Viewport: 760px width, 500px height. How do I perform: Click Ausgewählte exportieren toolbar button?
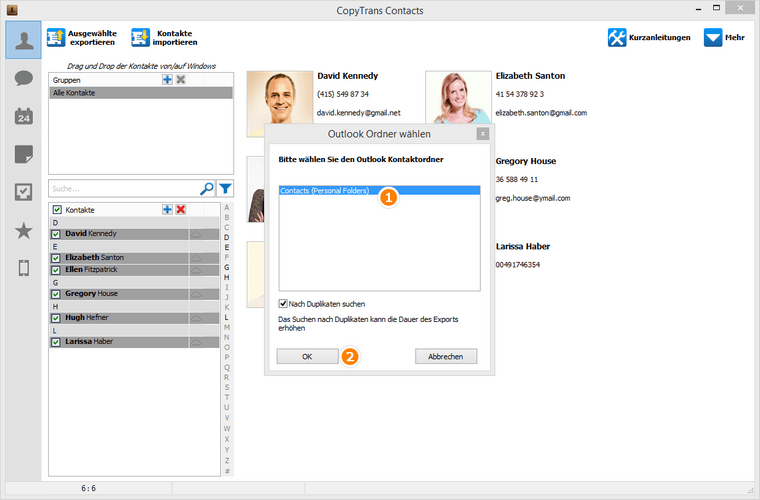tap(82, 38)
